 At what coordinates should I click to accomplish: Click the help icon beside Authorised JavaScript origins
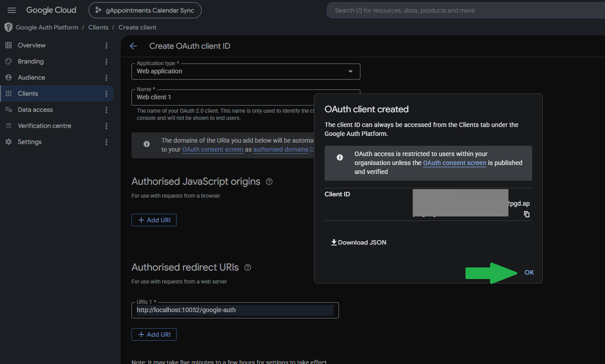tap(269, 182)
